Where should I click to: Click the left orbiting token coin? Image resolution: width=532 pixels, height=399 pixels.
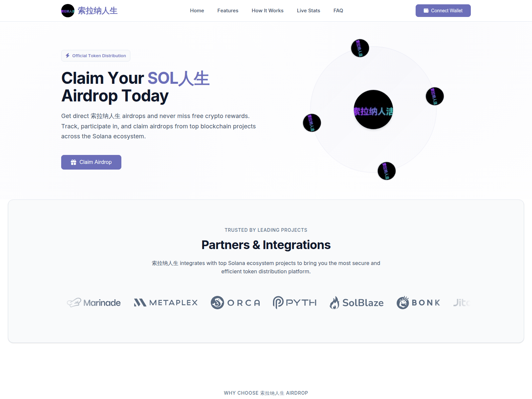[312, 123]
